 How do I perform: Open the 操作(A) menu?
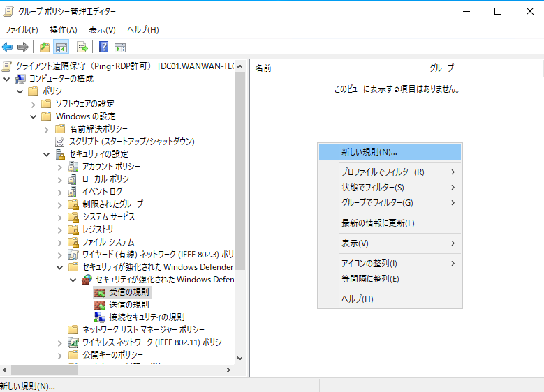pos(63,30)
